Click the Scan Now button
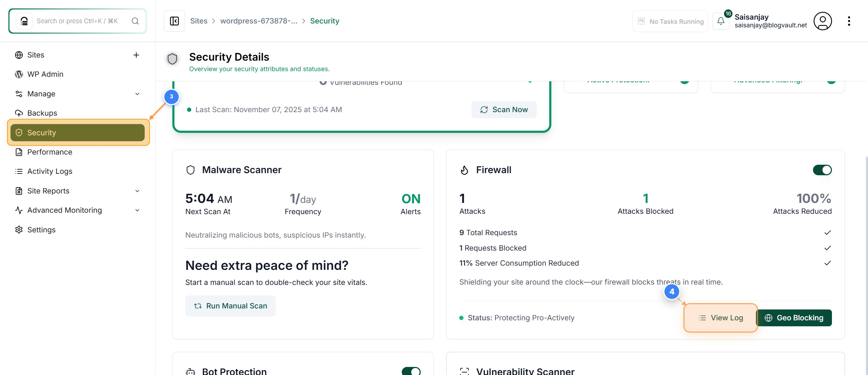 [x=504, y=109]
